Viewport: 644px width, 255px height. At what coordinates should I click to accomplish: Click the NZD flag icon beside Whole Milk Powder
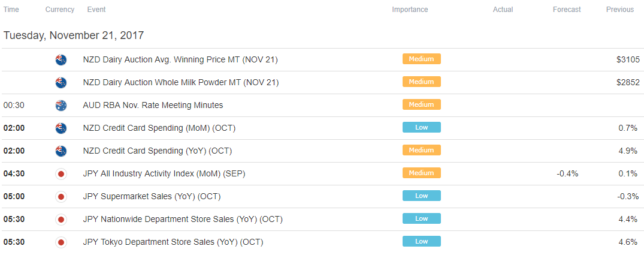61,83
